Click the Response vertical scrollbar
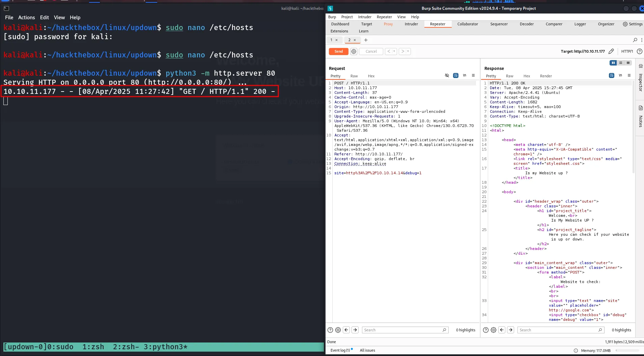The height and width of the screenshot is (356, 644). [633, 127]
